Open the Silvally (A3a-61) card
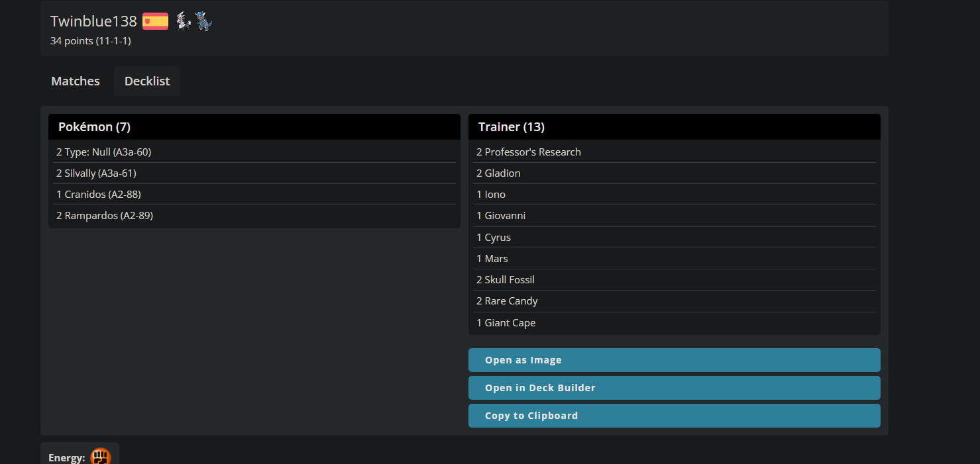The width and height of the screenshot is (980, 464). tap(96, 173)
